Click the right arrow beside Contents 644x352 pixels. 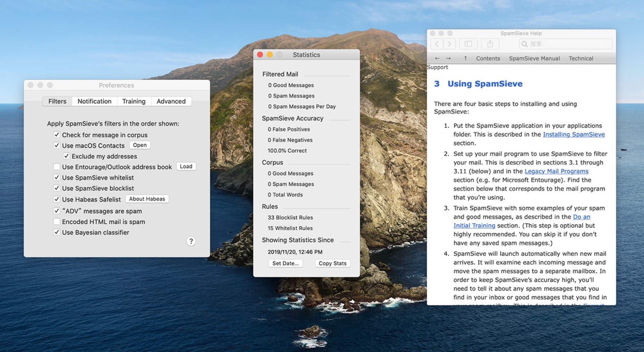click(x=448, y=58)
